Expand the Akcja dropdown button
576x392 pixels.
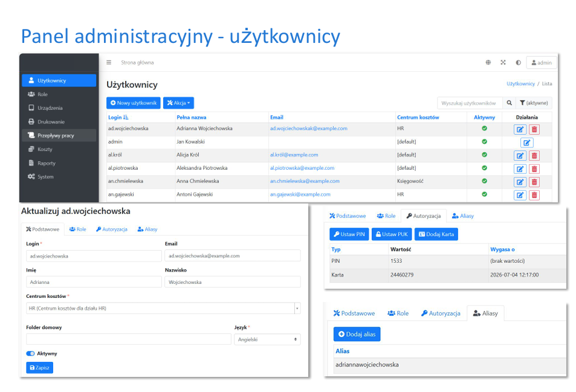coord(178,103)
